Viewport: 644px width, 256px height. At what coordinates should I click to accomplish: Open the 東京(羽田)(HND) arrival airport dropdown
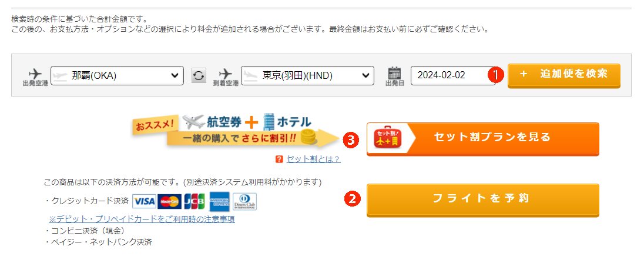coord(308,76)
